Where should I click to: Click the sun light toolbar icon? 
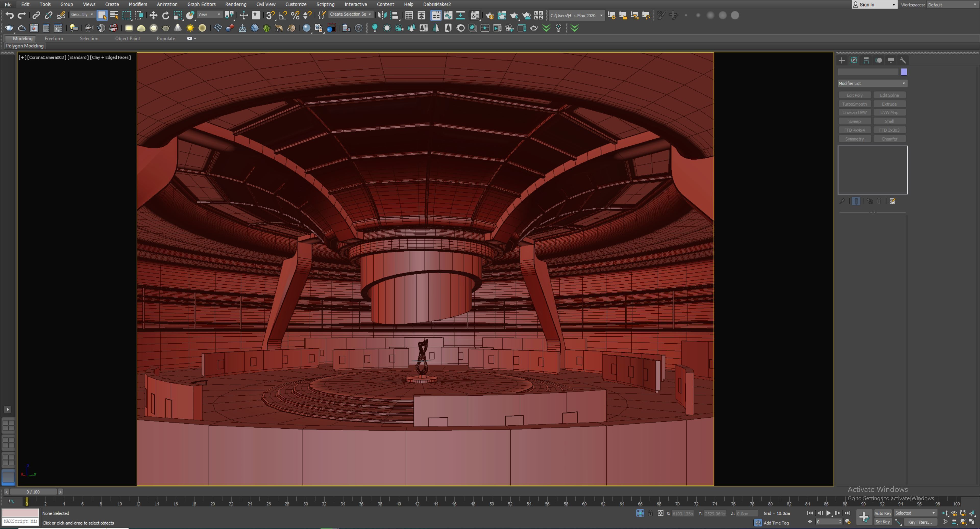coord(190,28)
